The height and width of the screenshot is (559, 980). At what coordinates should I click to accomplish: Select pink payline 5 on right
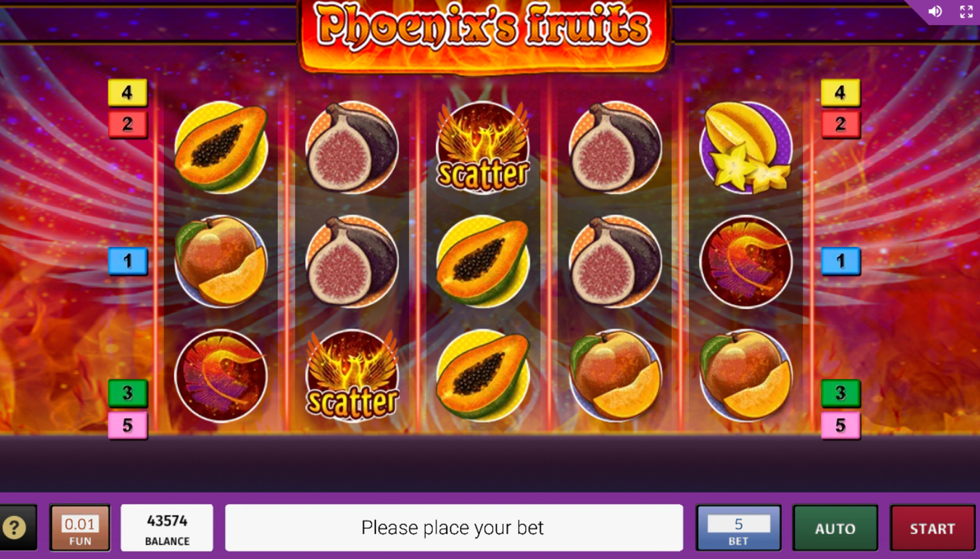coord(840,425)
